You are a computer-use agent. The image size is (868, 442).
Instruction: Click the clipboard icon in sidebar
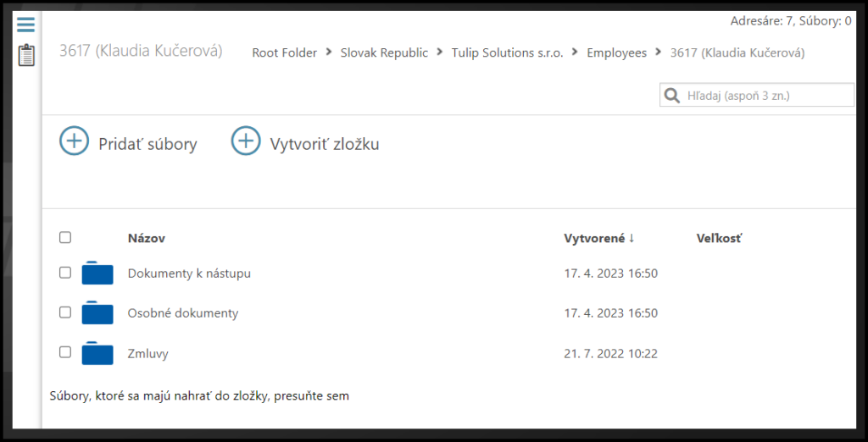coord(26,56)
